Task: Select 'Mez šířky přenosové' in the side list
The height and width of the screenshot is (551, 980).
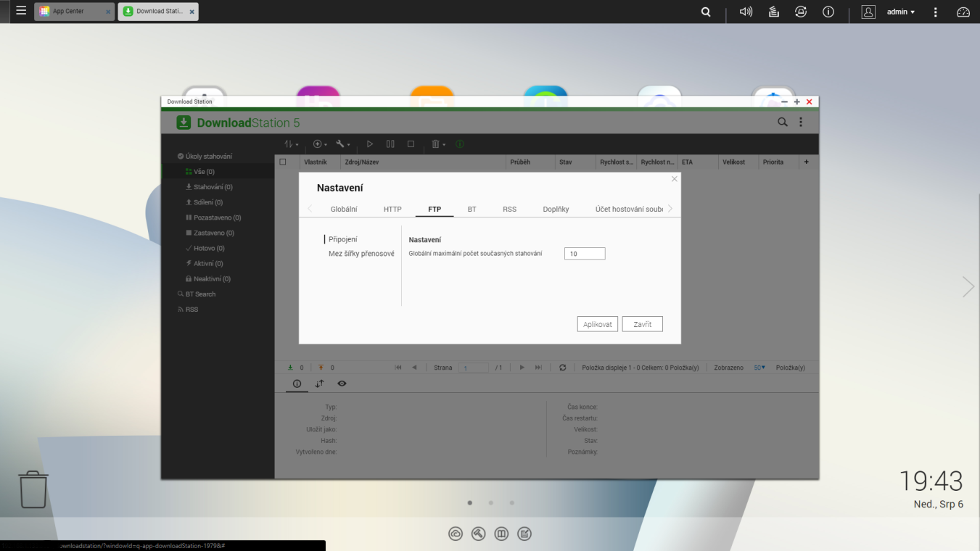Action: click(x=361, y=254)
